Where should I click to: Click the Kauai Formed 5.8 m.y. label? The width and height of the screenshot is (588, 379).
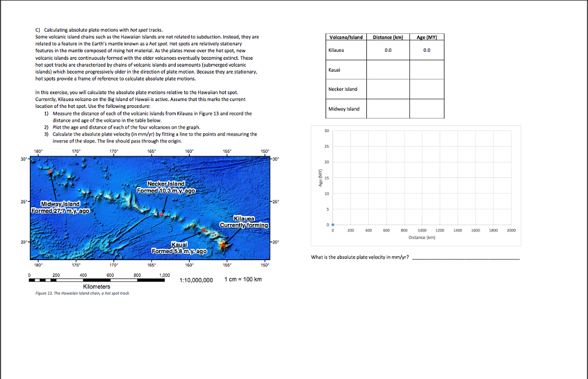tap(179, 248)
